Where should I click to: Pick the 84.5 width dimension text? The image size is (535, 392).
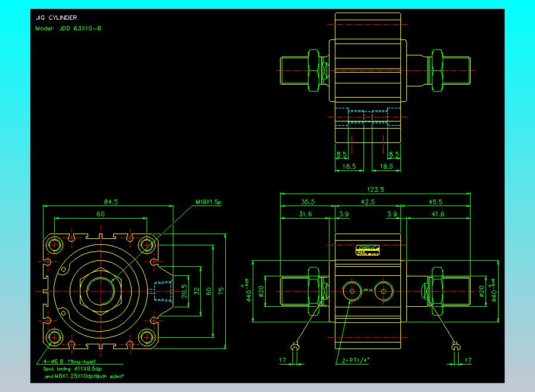111,202
